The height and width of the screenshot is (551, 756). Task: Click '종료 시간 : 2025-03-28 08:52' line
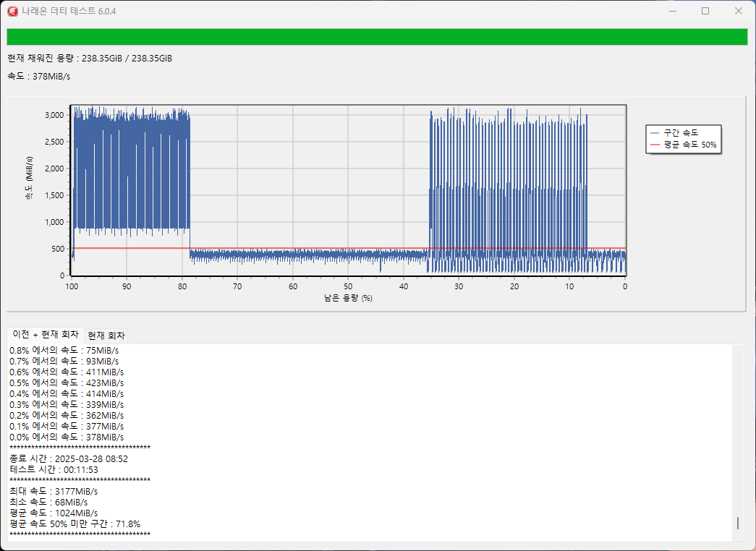(x=69, y=459)
